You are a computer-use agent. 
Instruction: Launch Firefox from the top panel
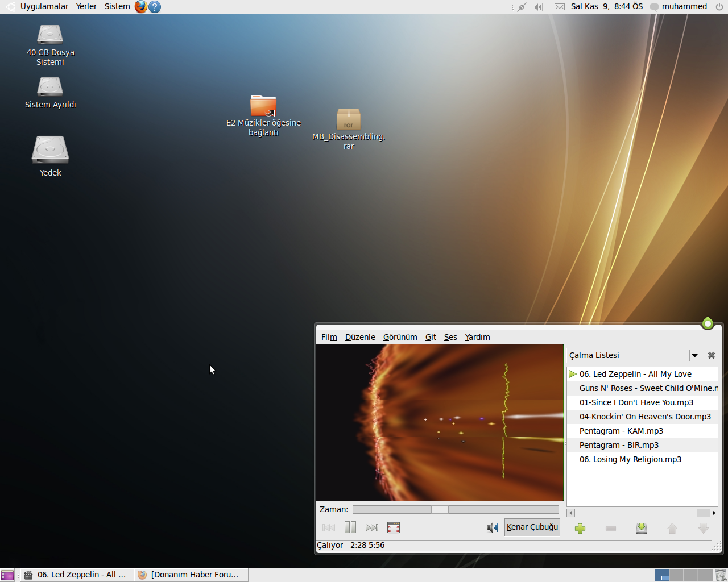pos(140,7)
